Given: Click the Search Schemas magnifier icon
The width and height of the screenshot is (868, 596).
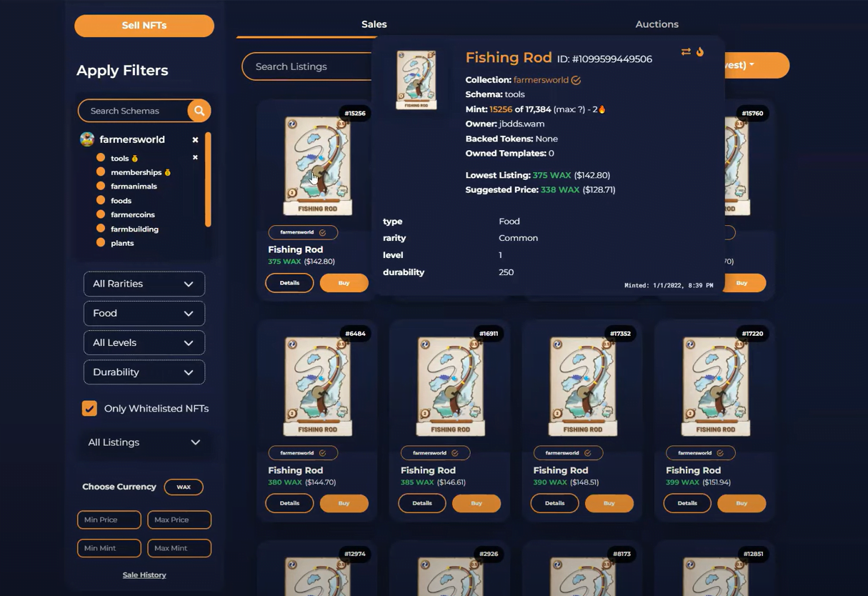Looking at the screenshot, I should [x=199, y=111].
